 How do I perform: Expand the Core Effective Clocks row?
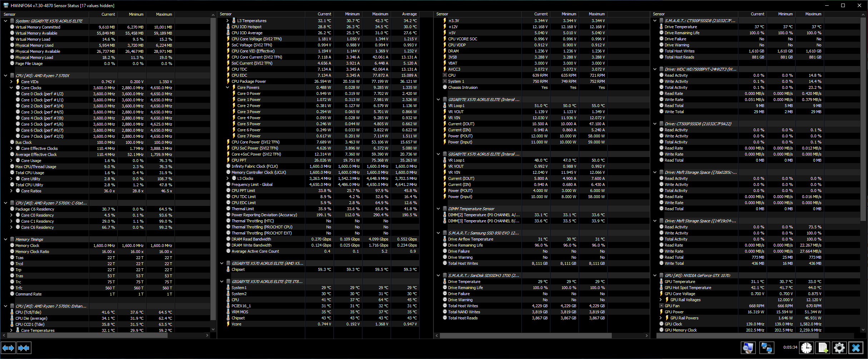click(x=11, y=148)
